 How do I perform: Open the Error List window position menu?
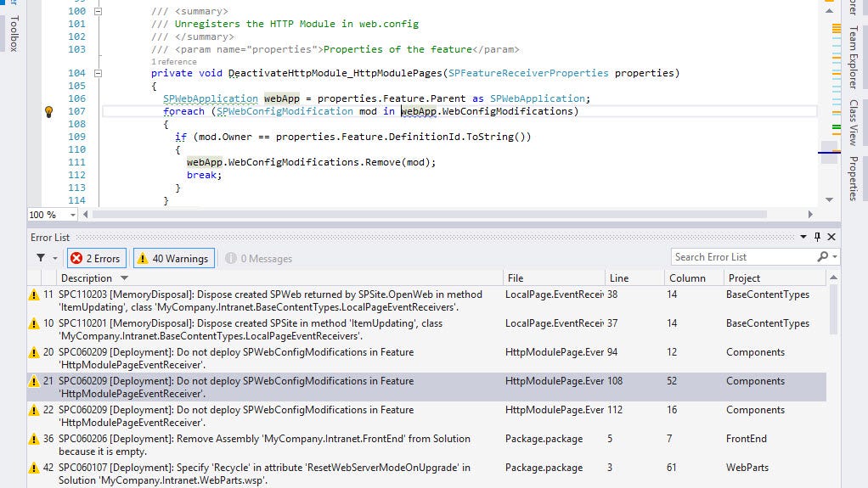803,237
